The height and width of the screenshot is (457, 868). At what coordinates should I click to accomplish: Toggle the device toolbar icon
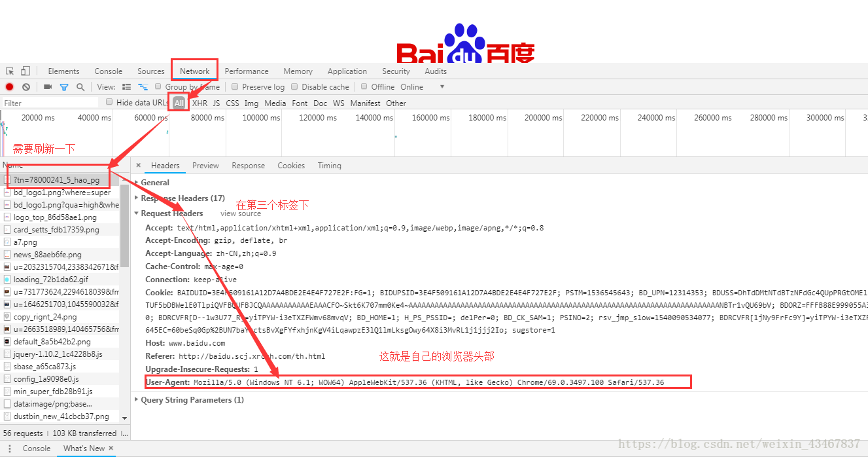point(26,71)
